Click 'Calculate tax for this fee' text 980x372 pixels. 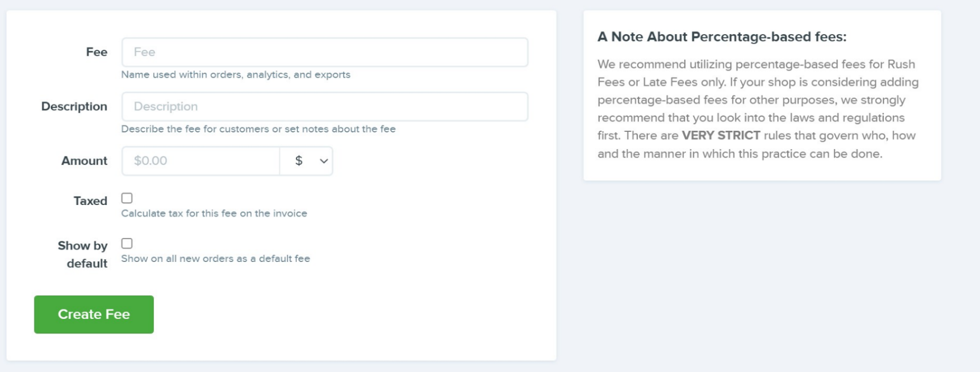coord(214,213)
